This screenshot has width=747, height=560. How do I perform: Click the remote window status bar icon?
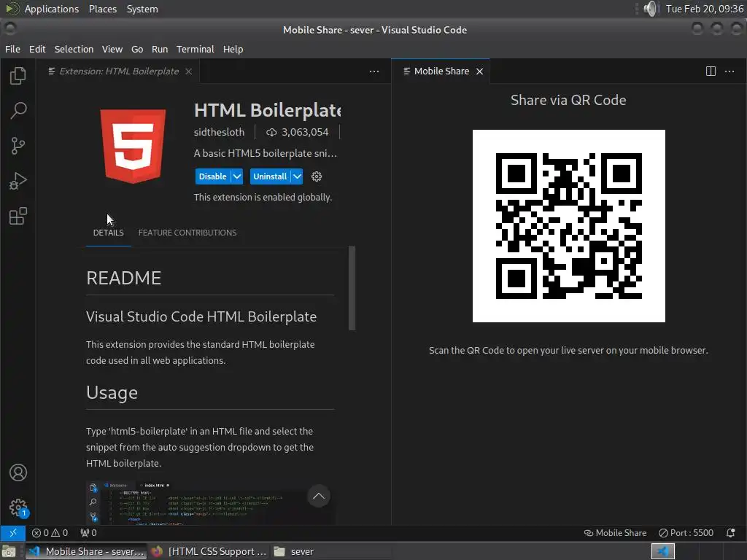pos(13,532)
